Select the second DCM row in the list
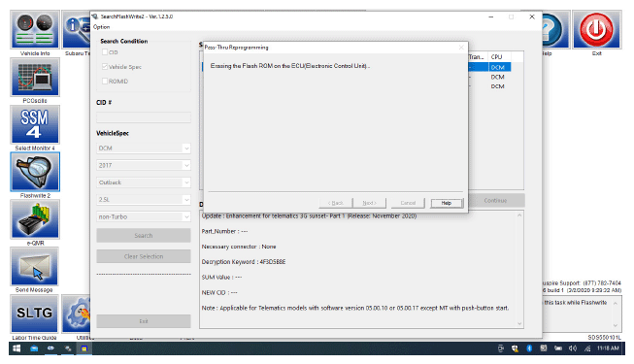This screenshot has height=364, width=634. tap(498, 77)
